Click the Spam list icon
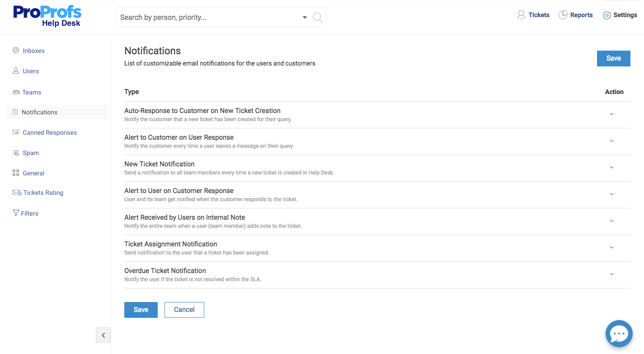Image resolution: width=644 pixels, height=354 pixels. (16, 153)
